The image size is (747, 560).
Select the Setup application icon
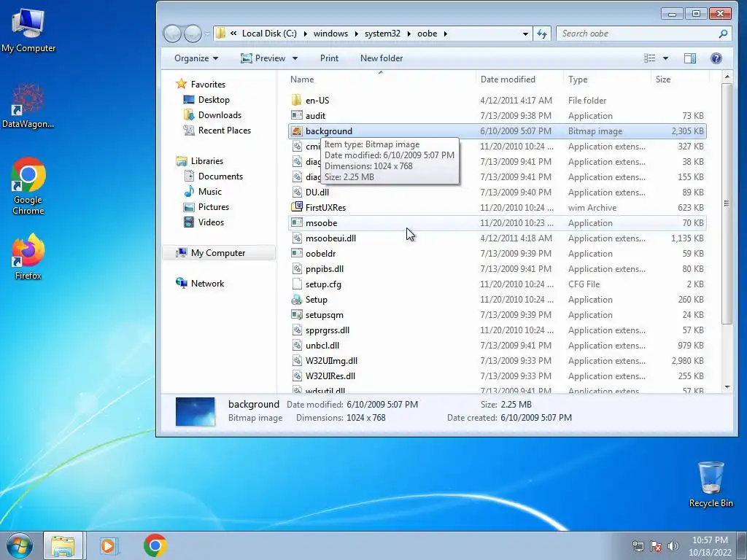coord(296,300)
